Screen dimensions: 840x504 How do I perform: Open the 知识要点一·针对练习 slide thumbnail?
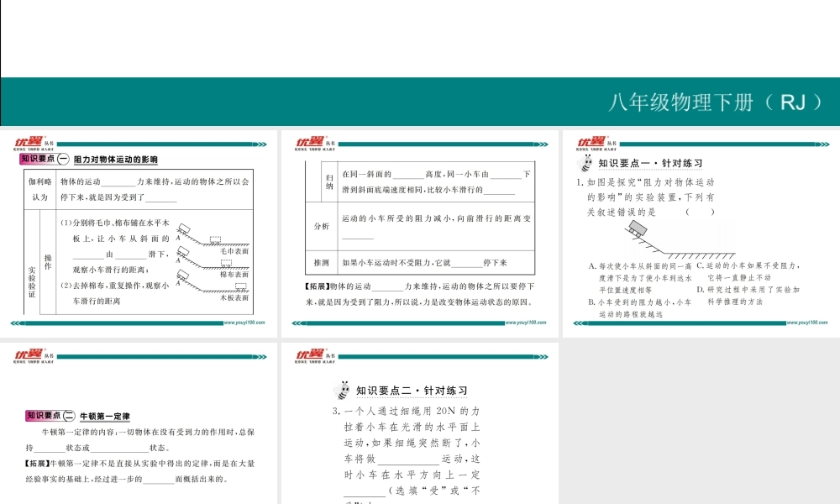(700, 234)
